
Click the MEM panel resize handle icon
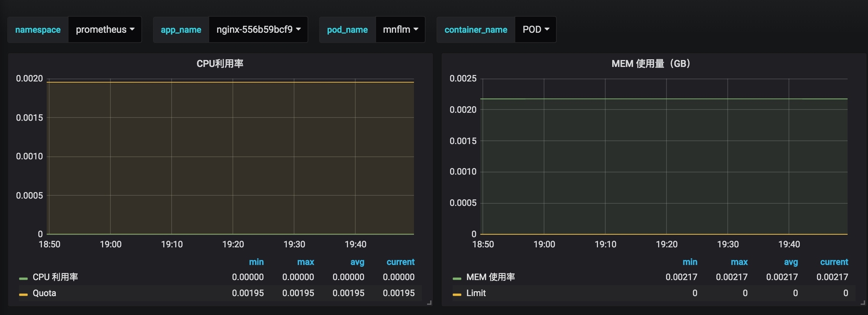tap(862, 303)
